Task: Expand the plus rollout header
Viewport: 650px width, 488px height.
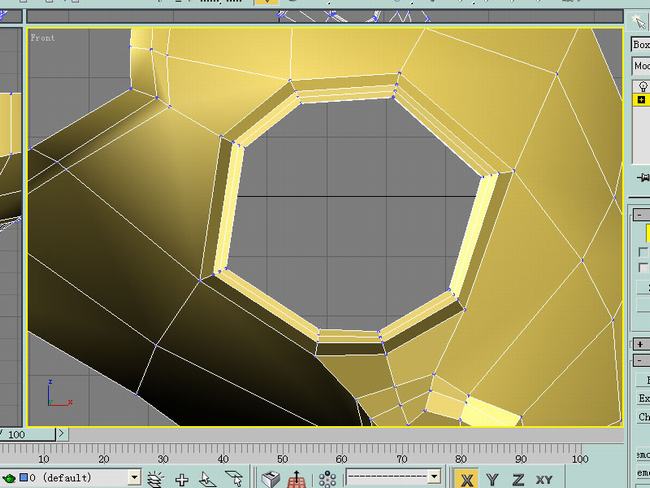Action: pyautogui.click(x=641, y=344)
